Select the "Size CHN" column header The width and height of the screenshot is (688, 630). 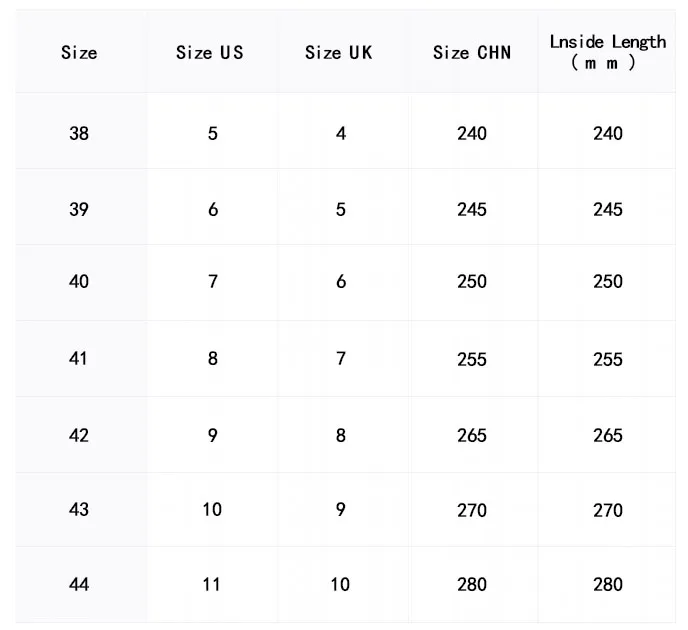tap(472, 52)
